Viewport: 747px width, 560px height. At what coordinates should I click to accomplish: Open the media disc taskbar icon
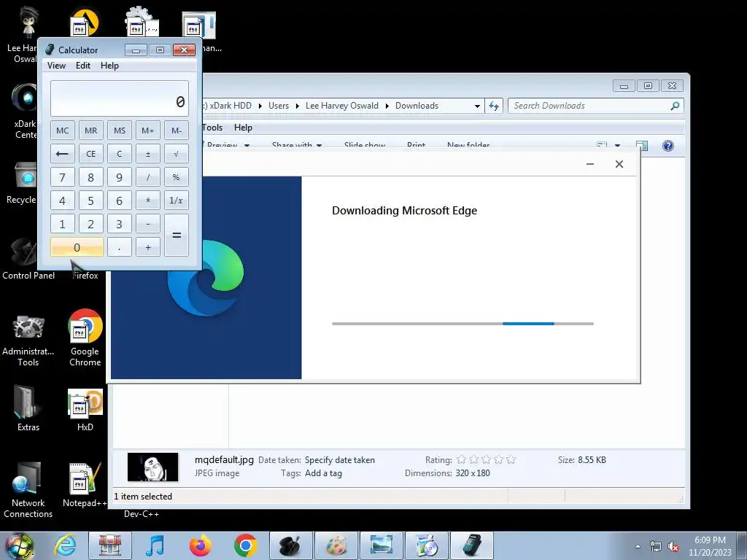(x=426, y=545)
